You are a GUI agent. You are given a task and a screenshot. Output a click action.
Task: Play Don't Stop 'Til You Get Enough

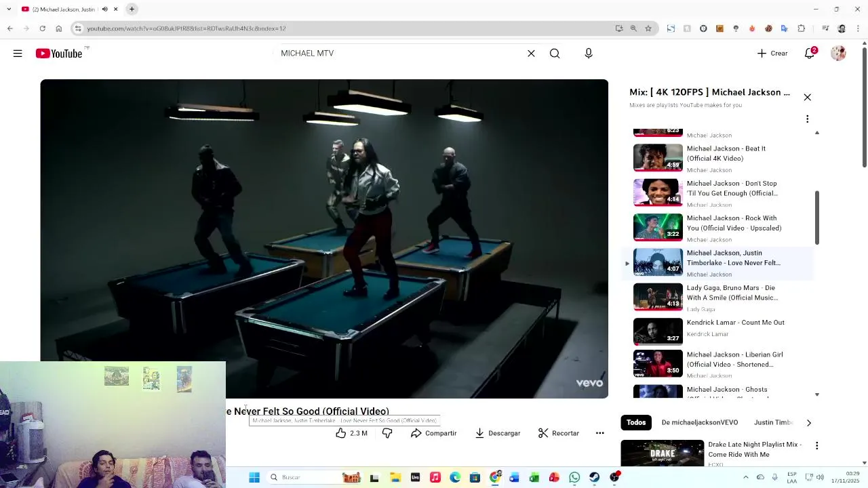point(732,188)
